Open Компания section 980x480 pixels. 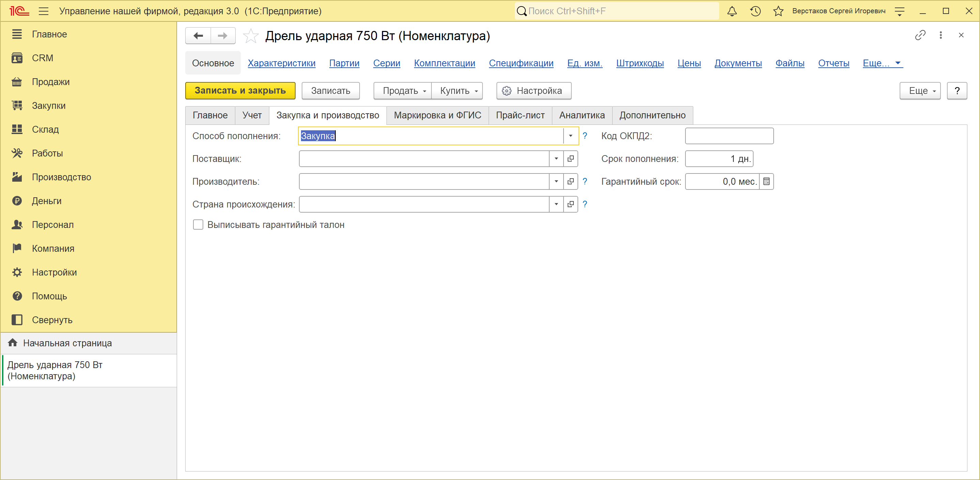(89, 249)
